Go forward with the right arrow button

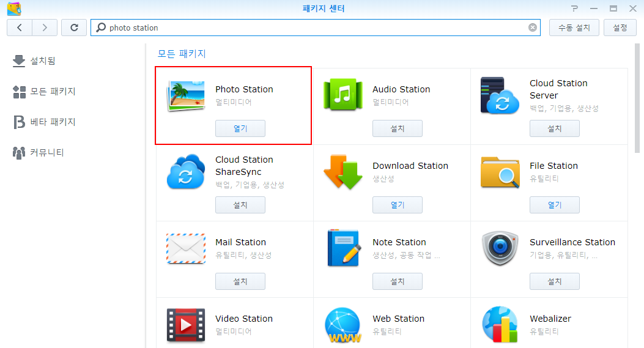click(45, 28)
